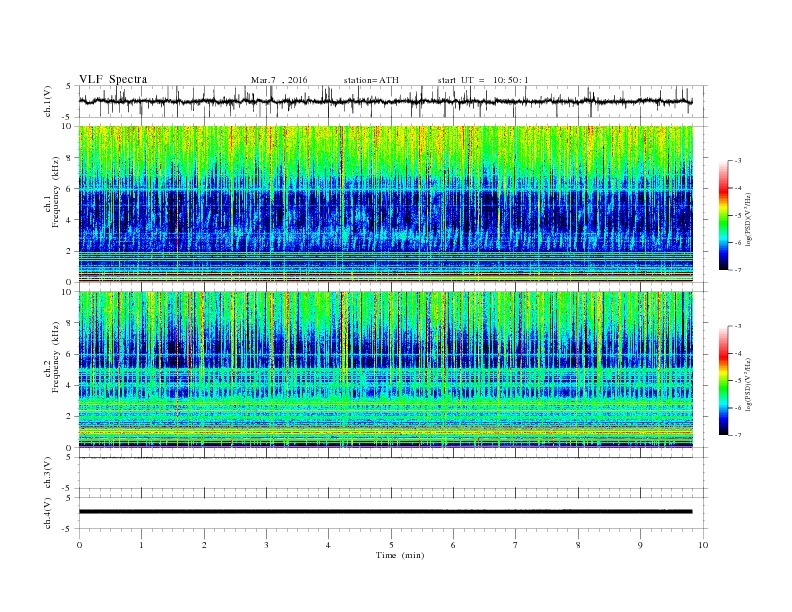Click the time axis tick label '8'
The image size is (792, 612).
(578, 545)
